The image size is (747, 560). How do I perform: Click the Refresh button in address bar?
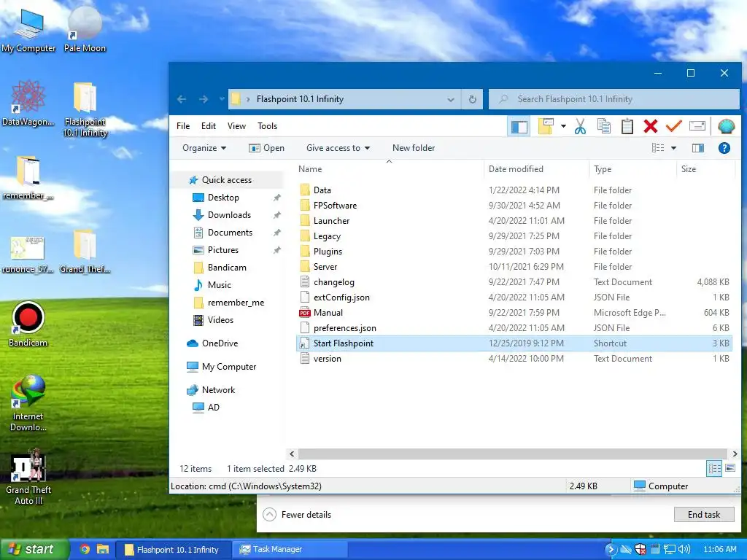(x=473, y=99)
